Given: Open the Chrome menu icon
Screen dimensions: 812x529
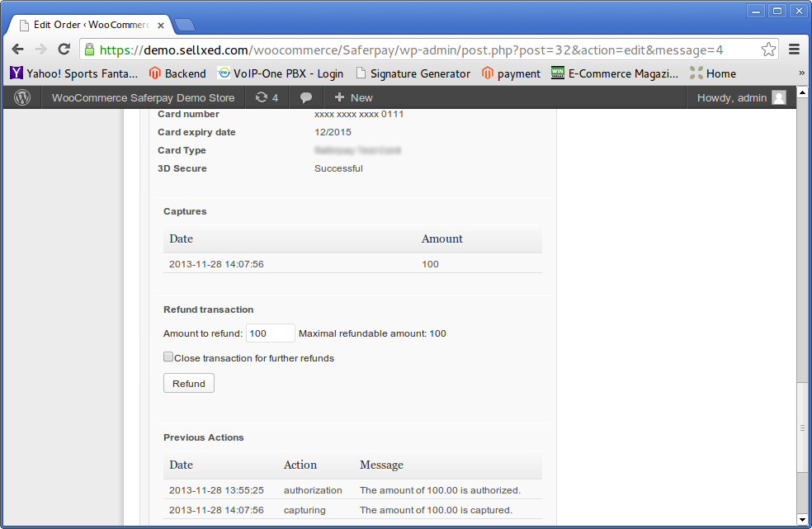Looking at the screenshot, I should pyautogui.click(x=795, y=50).
